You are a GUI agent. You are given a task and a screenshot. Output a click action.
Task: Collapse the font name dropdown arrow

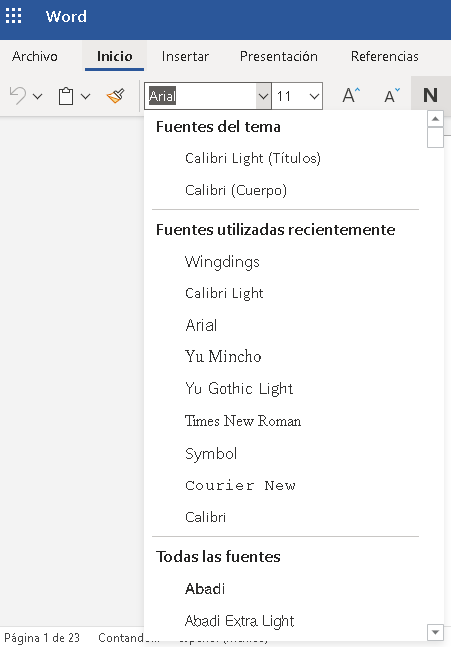click(x=263, y=96)
